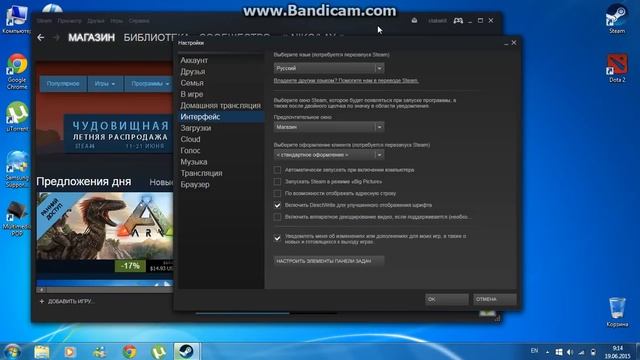The width and height of the screenshot is (640, 360).
Task: Click the back arrow in Steam window
Action: pos(40,38)
